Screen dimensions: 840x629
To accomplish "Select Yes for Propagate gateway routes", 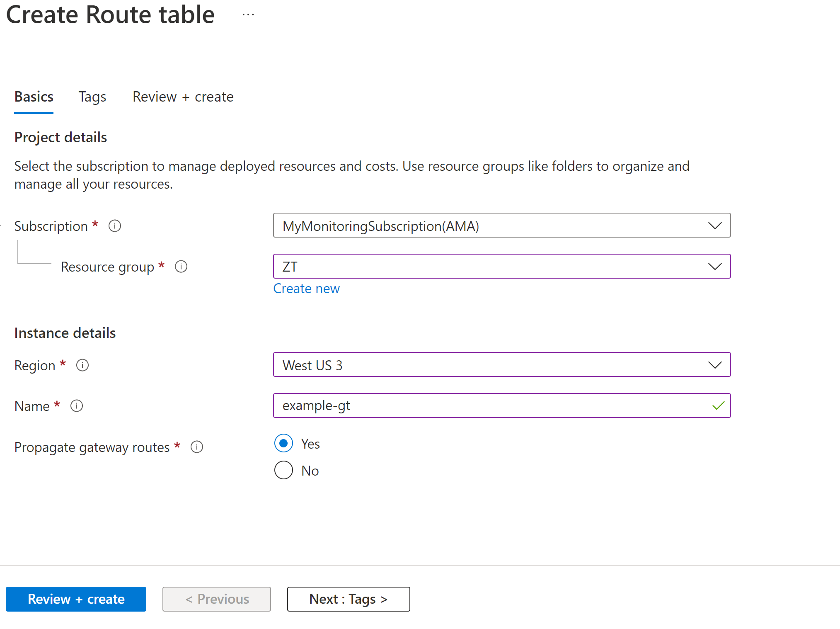I will pos(283,443).
